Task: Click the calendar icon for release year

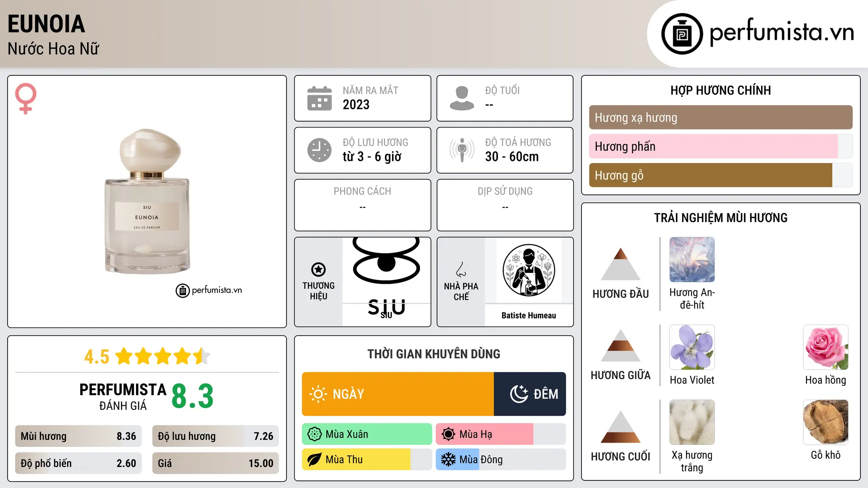Action: pyautogui.click(x=320, y=98)
